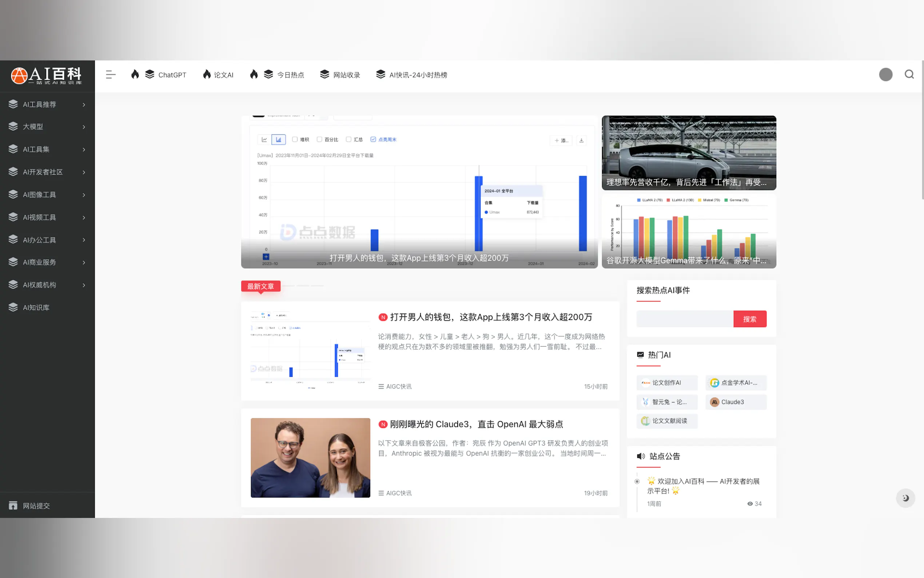Toggle dark mode moon button
This screenshot has width=924, height=578.
905,498
